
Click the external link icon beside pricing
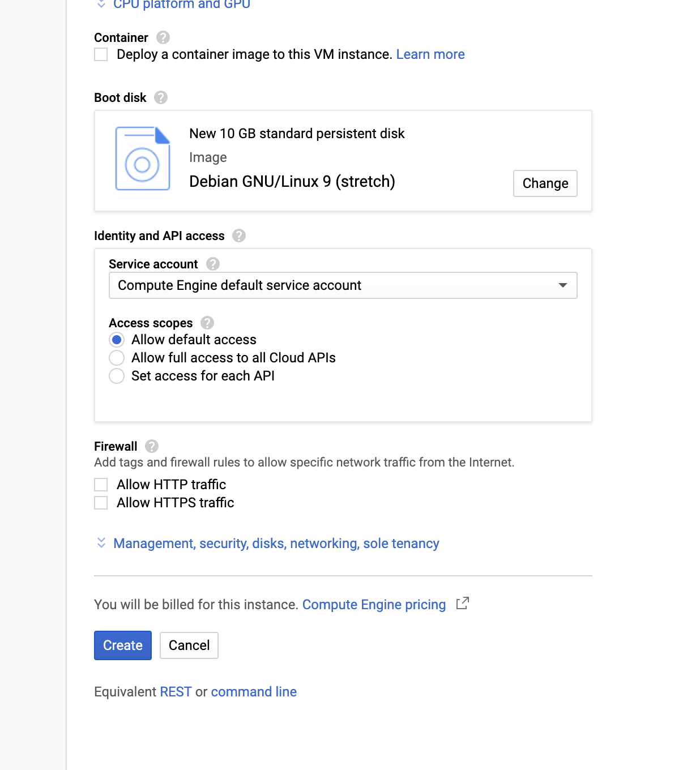(x=463, y=604)
